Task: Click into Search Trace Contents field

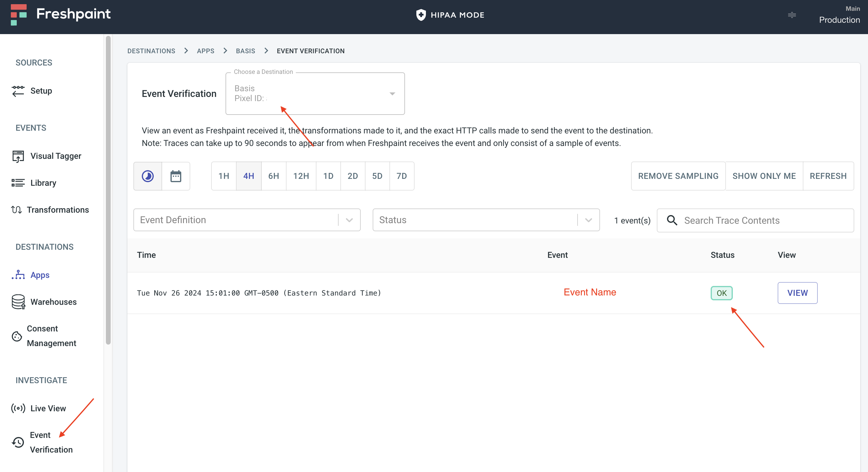Action: (x=756, y=220)
